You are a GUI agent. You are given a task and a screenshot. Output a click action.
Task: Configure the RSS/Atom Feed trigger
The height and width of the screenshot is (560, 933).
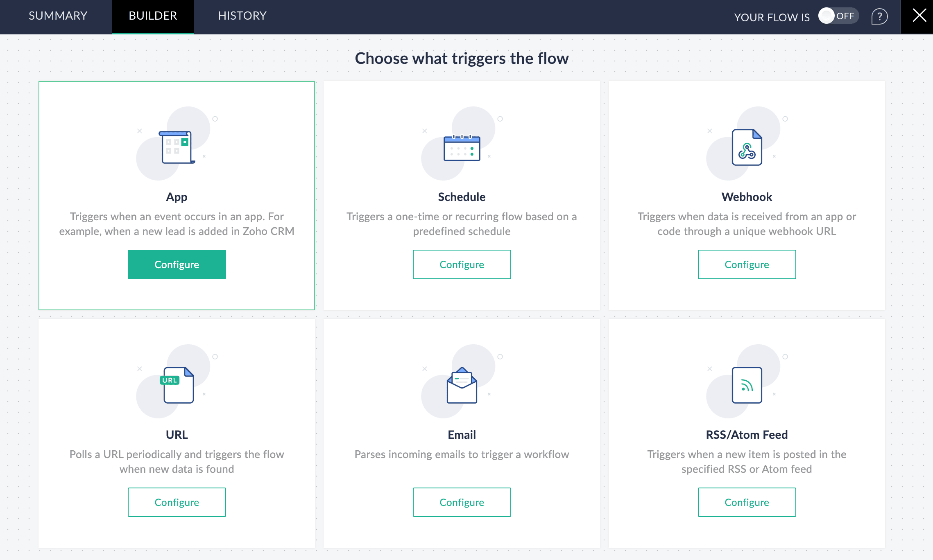tap(747, 502)
